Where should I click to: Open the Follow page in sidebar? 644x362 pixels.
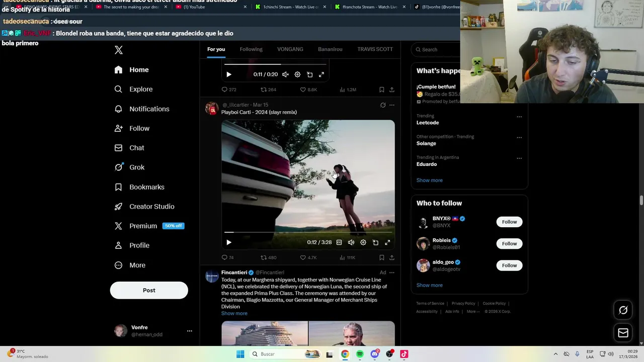pyautogui.click(x=132, y=129)
